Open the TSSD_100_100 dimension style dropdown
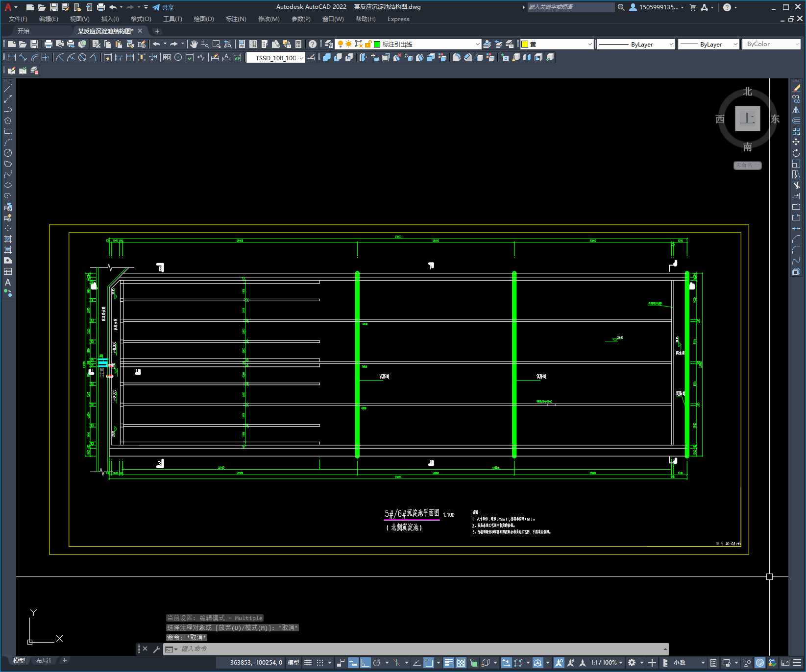The image size is (806, 672). (x=275, y=57)
